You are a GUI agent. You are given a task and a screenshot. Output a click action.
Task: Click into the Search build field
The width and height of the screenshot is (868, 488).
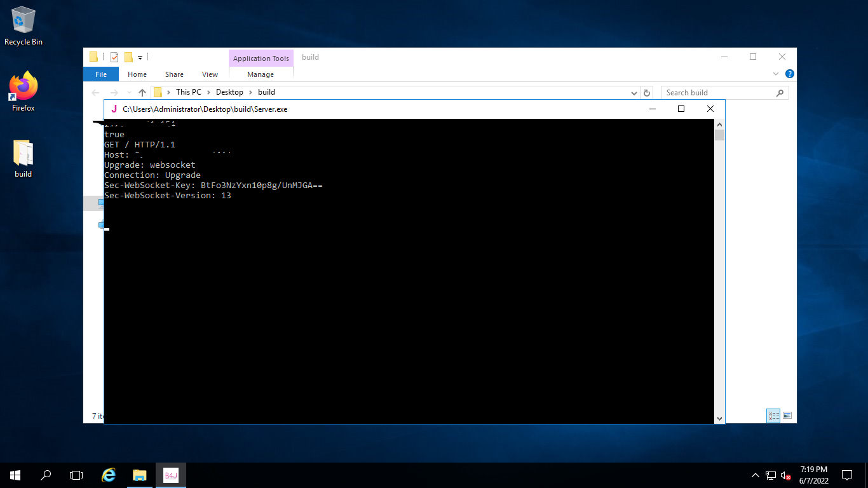click(x=718, y=93)
